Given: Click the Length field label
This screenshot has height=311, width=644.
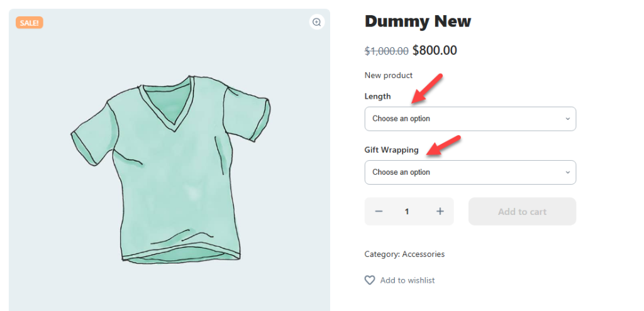Looking at the screenshot, I should (377, 96).
